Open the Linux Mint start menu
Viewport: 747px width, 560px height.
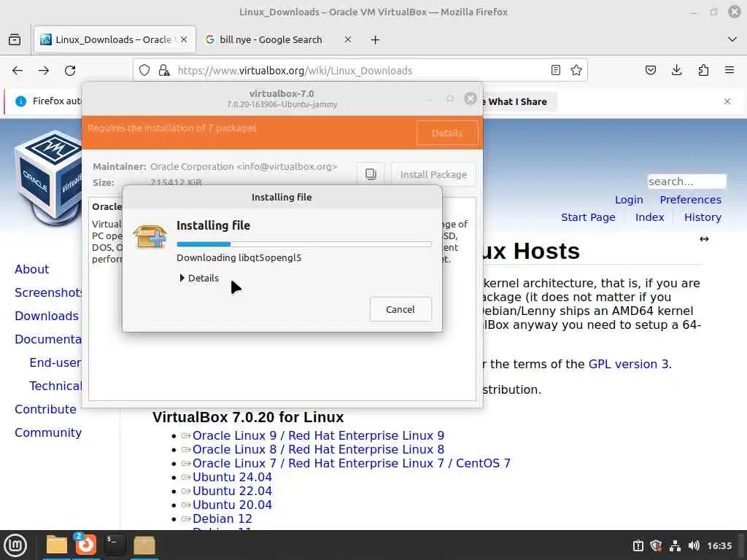pyautogui.click(x=15, y=545)
